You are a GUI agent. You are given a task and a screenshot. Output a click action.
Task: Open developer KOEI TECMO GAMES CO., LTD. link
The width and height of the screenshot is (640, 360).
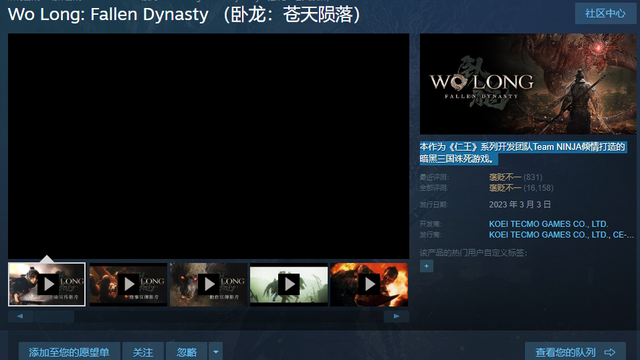click(548, 224)
